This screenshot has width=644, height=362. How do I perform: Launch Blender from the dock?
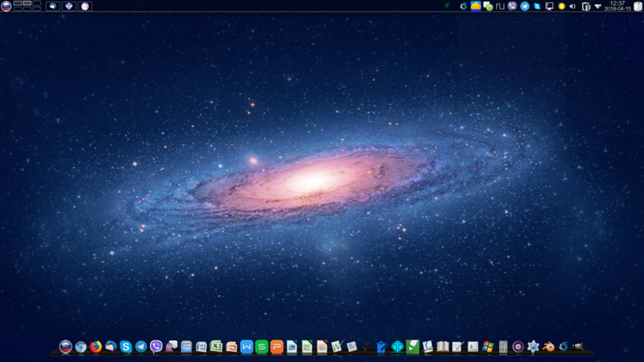[548, 348]
